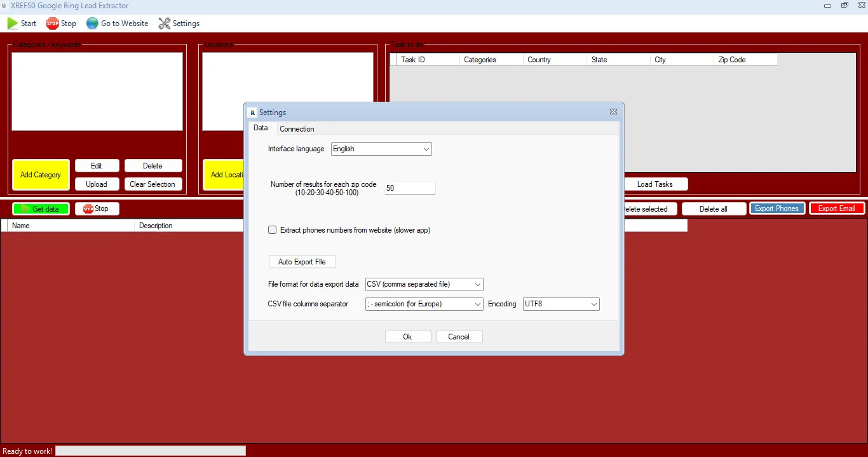Click green Get data button
Image resolution: width=868 pixels, height=457 pixels.
(x=41, y=208)
